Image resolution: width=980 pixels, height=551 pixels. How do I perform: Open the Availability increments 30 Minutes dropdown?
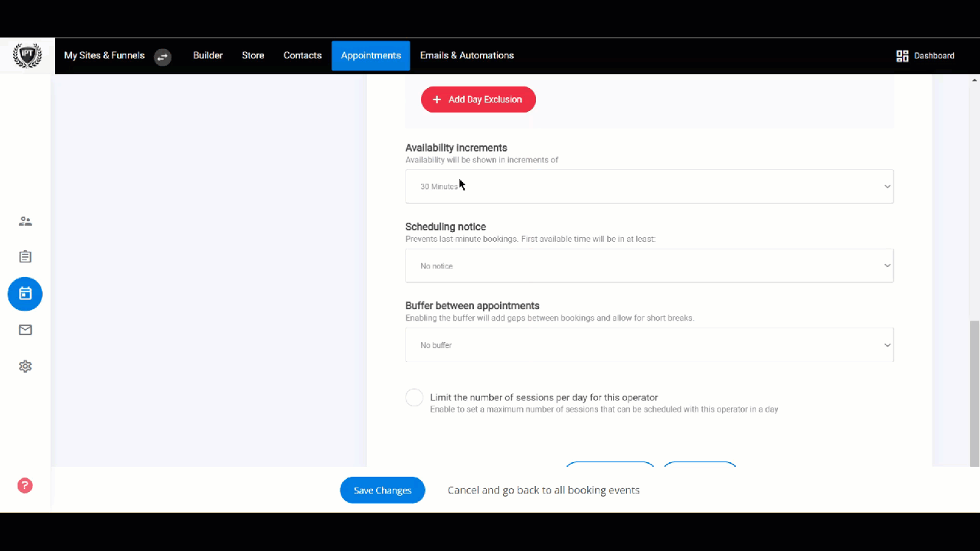tap(649, 187)
